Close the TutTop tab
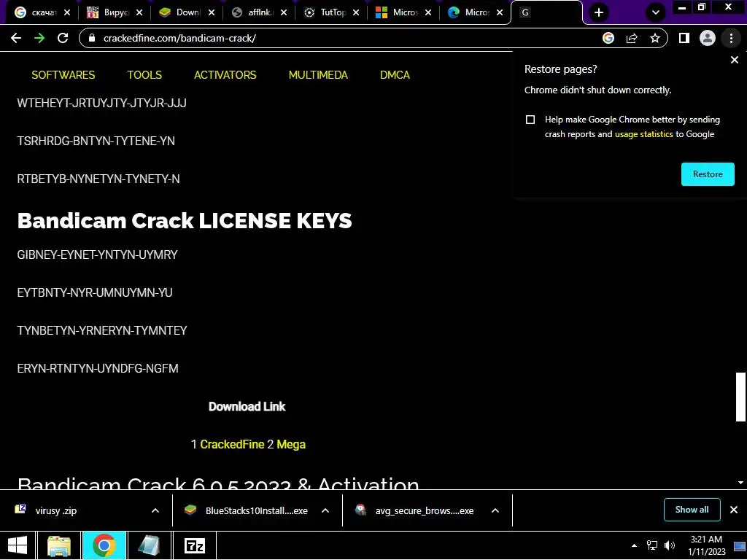The width and height of the screenshot is (747, 560). [356, 13]
